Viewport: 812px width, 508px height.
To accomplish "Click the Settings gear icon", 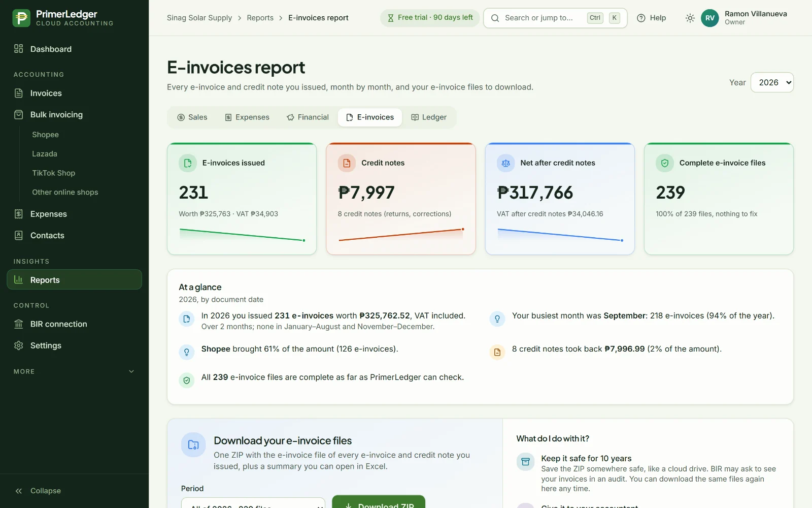I will click(x=19, y=345).
